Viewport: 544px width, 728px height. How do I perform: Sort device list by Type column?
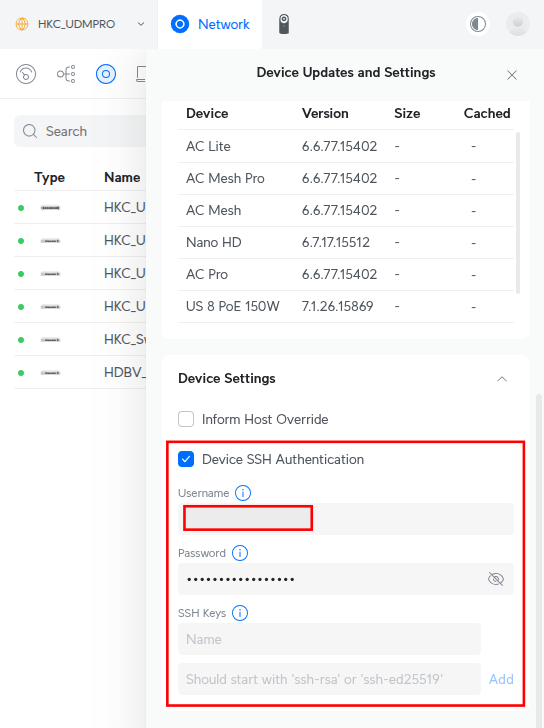coord(49,177)
